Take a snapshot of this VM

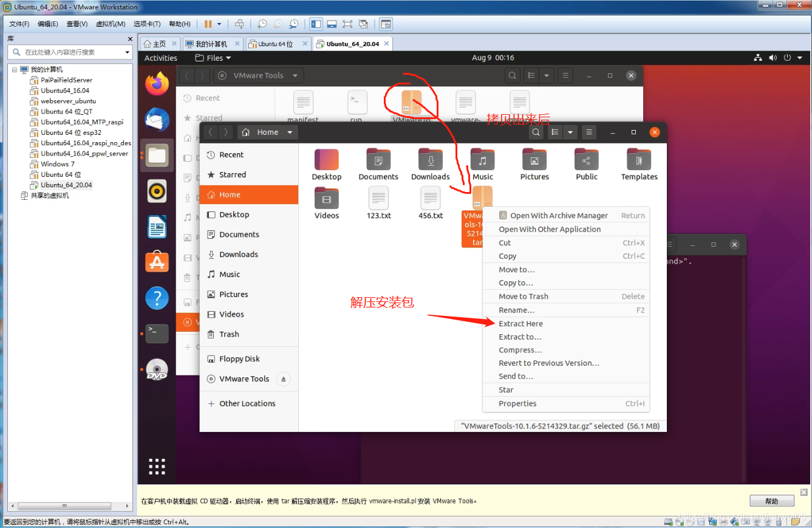[x=262, y=24]
